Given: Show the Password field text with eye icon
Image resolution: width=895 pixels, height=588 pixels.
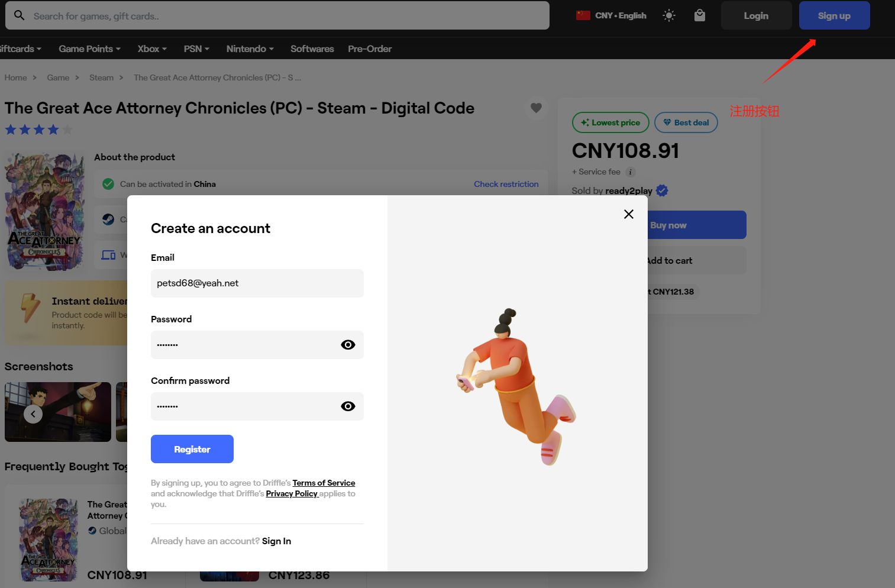Looking at the screenshot, I should pyautogui.click(x=348, y=345).
